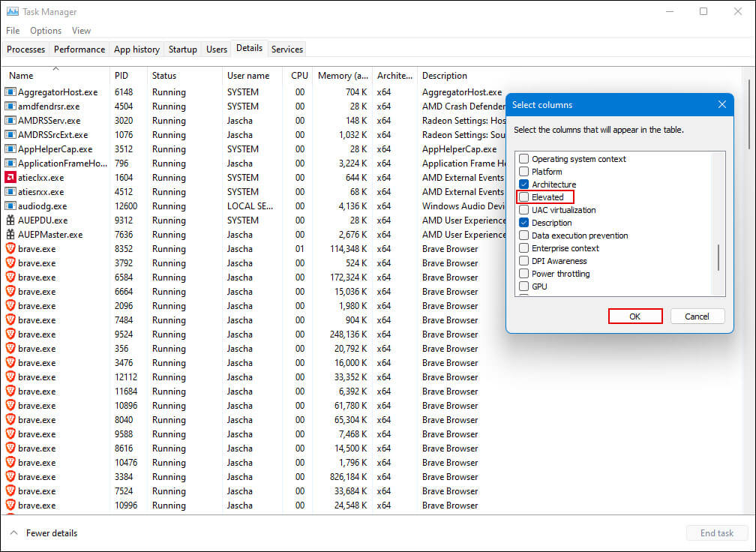
Task: Click the audiodg.exe process icon
Action: coord(10,205)
